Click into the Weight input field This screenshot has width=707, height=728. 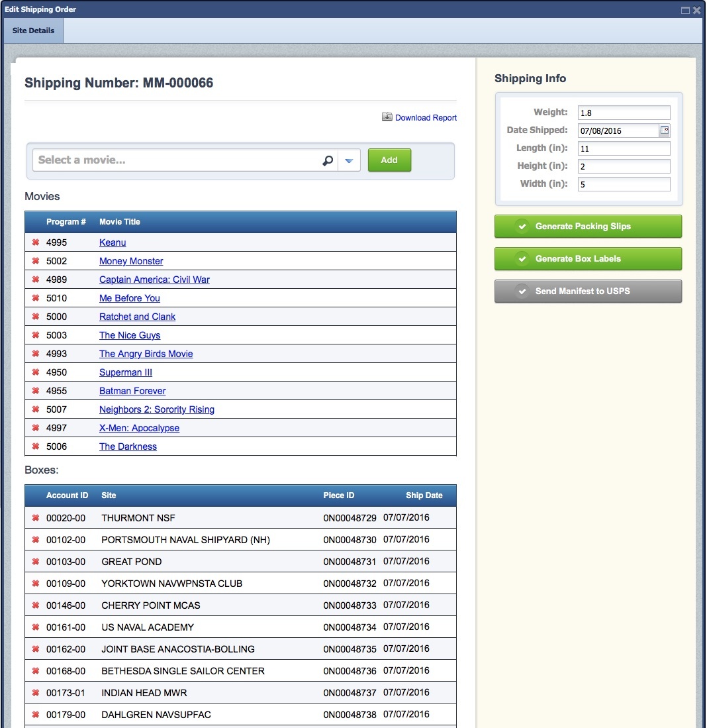pos(624,113)
